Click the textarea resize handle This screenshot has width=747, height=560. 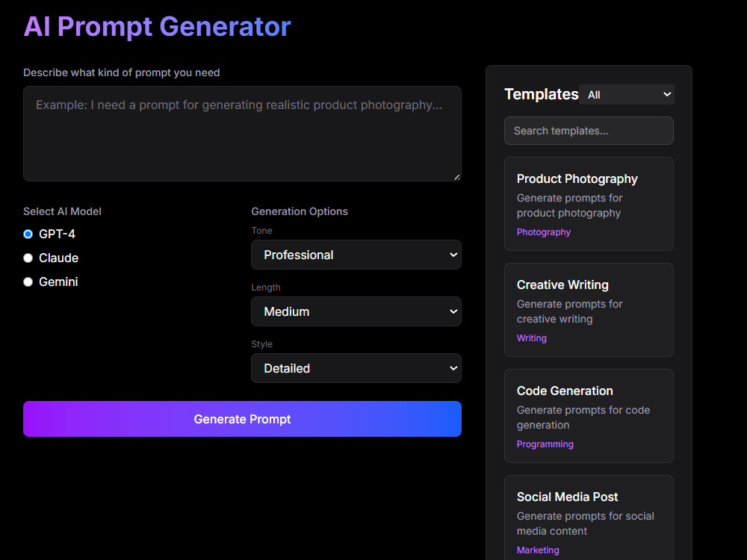456,177
